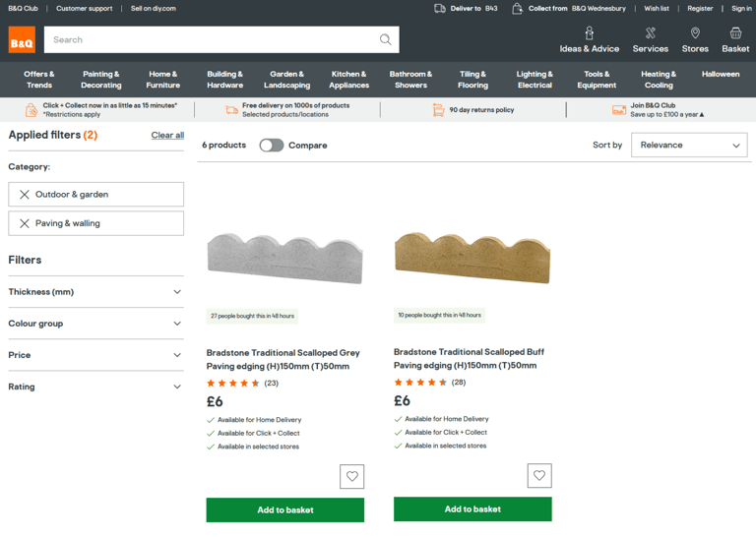756x537 pixels.
Task: Open Garden & Landscaping menu
Action: (286, 80)
